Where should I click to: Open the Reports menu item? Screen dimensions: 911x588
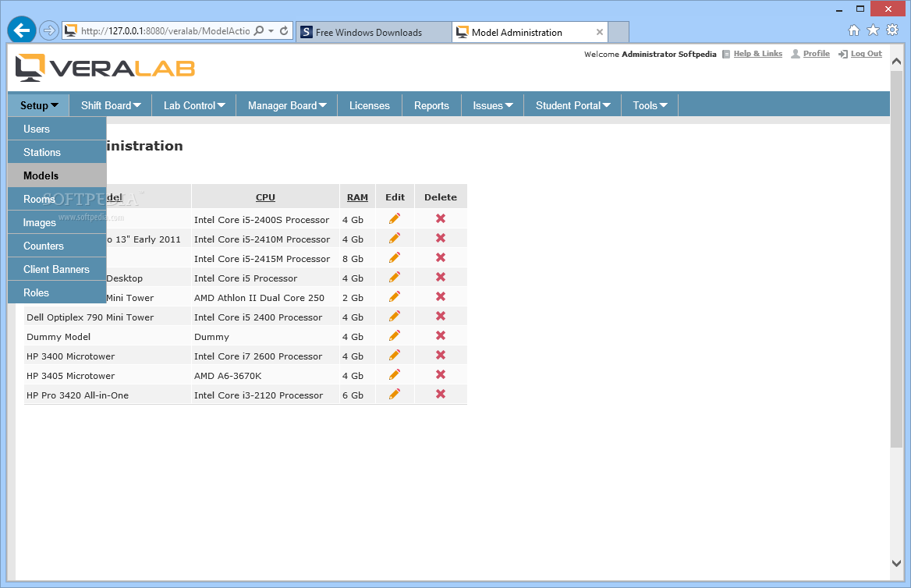431,106
